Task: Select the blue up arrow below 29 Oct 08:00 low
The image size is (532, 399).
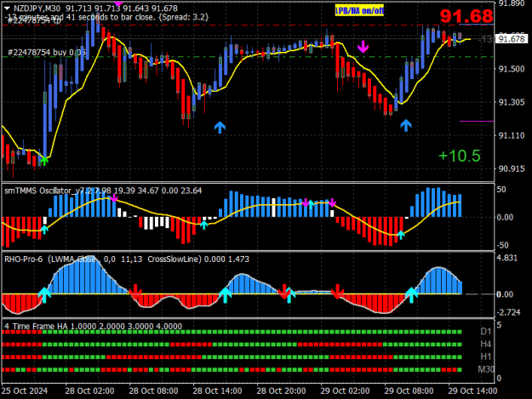Action: click(406, 125)
